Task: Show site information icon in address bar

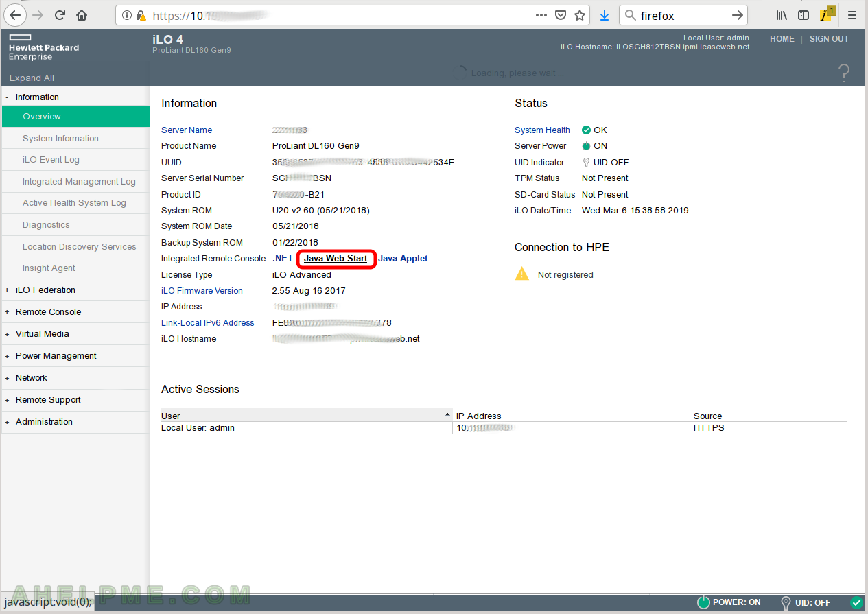Action: [x=127, y=15]
